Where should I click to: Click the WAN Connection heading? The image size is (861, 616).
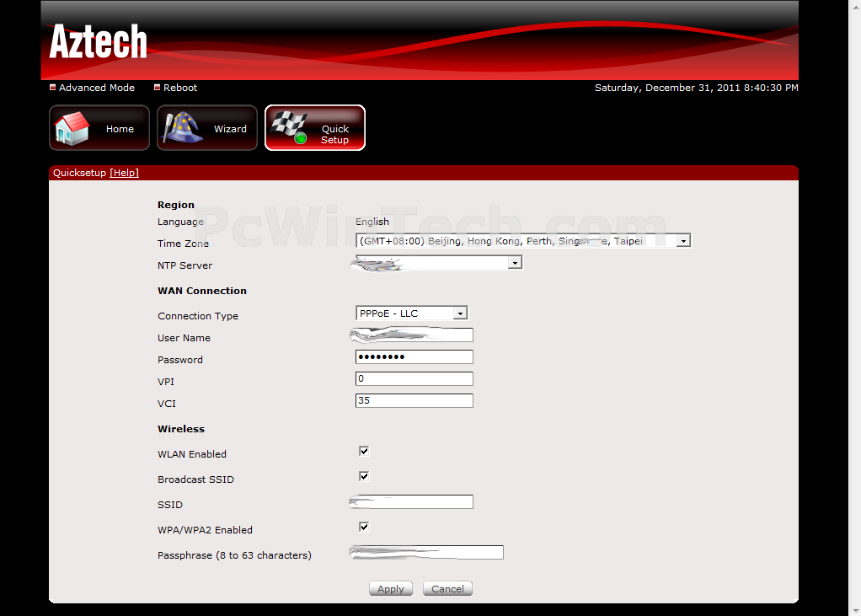(x=202, y=291)
